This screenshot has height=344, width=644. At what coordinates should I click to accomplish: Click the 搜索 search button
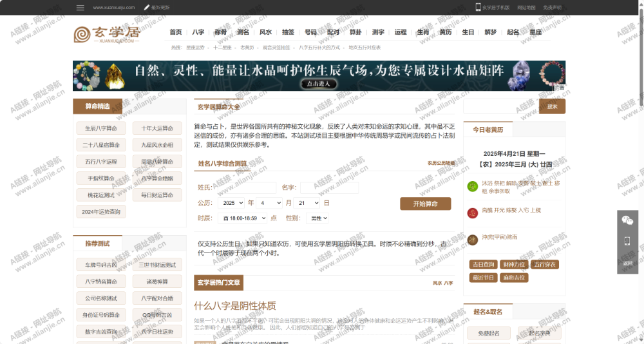(x=552, y=106)
